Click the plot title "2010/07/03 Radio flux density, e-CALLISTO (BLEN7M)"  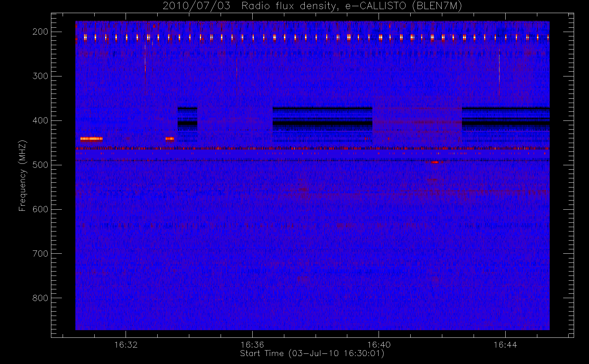pyautogui.click(x=312, y=6)
